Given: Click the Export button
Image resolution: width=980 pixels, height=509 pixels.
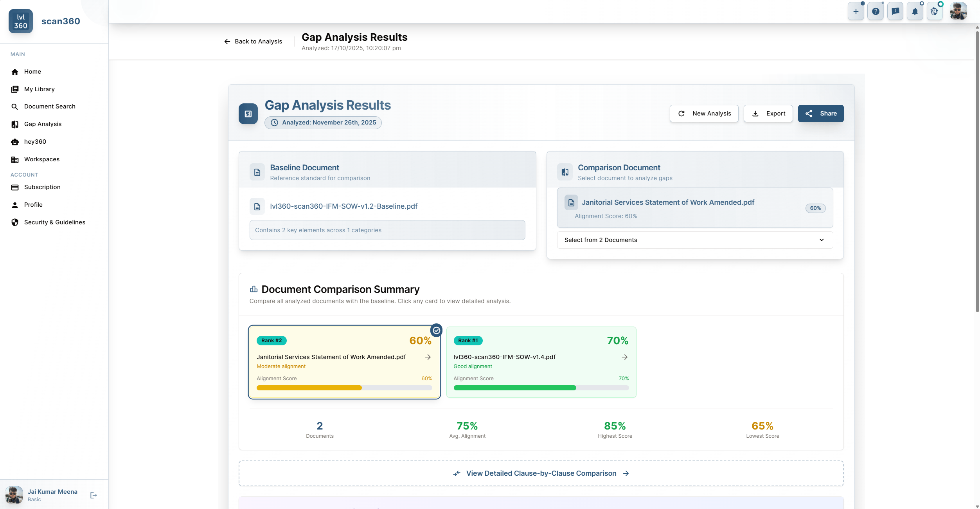Looking at the screenshot, I should coord(768,114).
